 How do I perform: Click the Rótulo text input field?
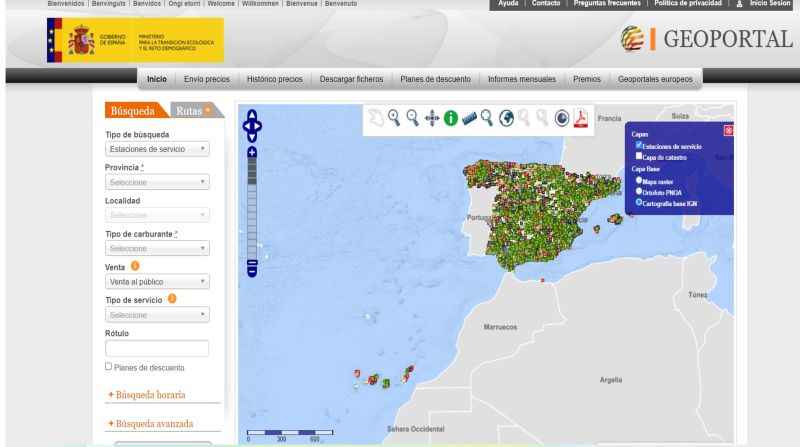pyautogui.click(x=157, y=348)
